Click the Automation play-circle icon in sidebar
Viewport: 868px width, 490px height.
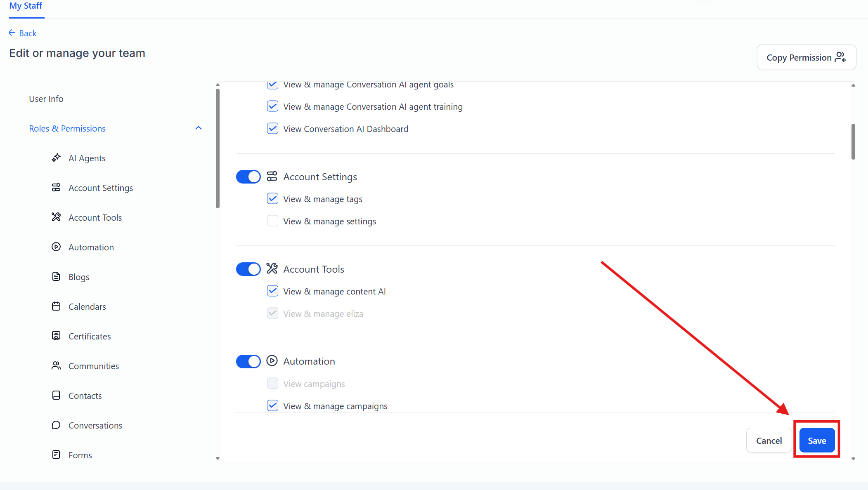56,247
